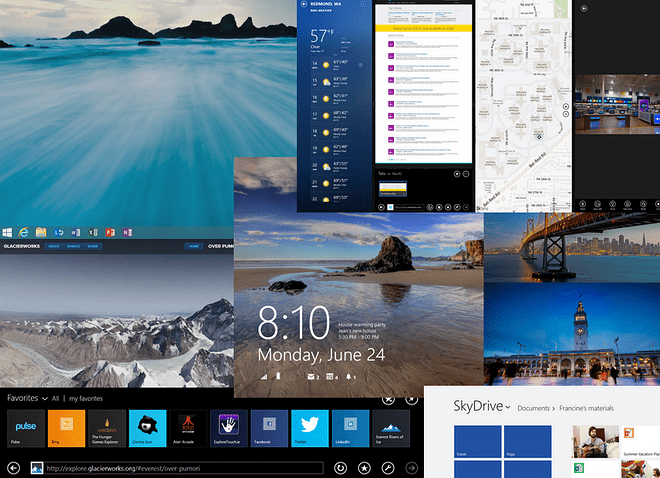Open the Pulse favorite tile
The image size is (660, 478).
[x=26, y=428]
